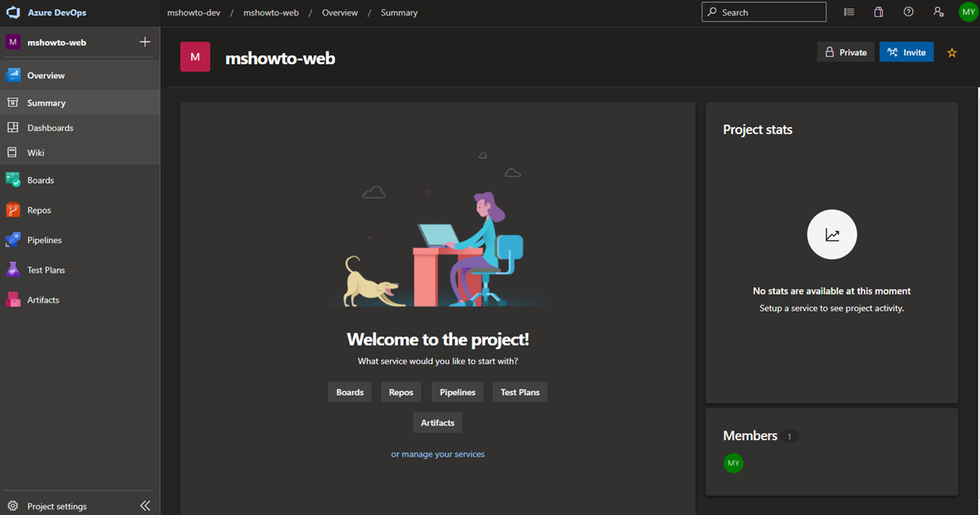Click the Azure DevOps title text
980x515 pixels.
pos(57,12)
